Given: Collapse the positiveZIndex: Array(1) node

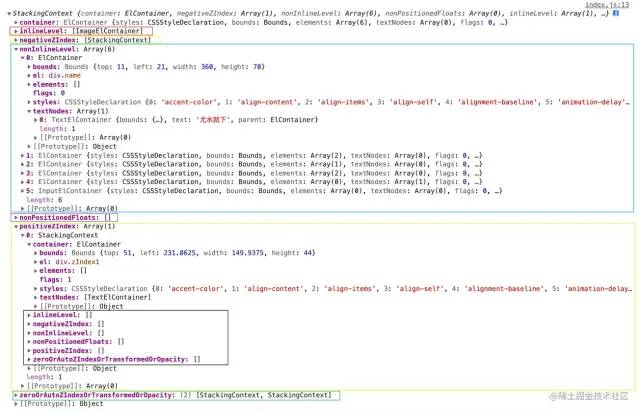Looking at the screenshot, I should click(15, 227).
